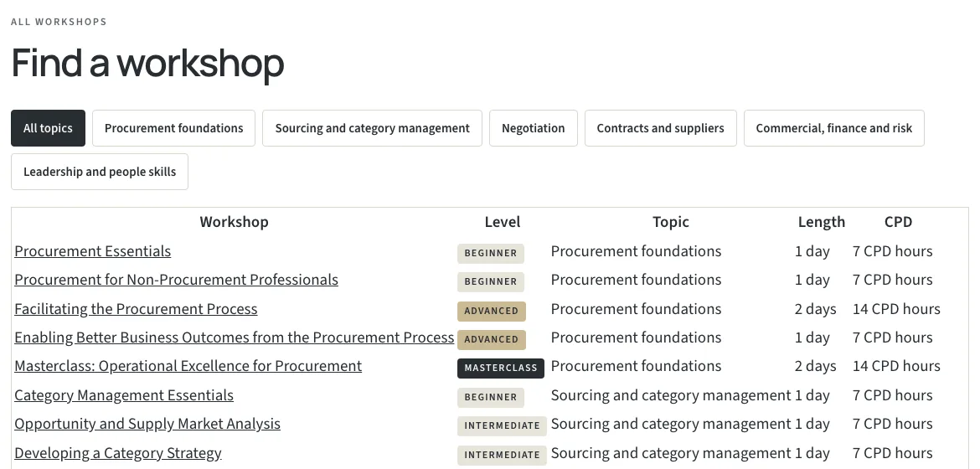This screenshot has width=980, height=469.
Task: Click ADVANCED badge for Enabling Better Business Outcomes
Action: 491,339
